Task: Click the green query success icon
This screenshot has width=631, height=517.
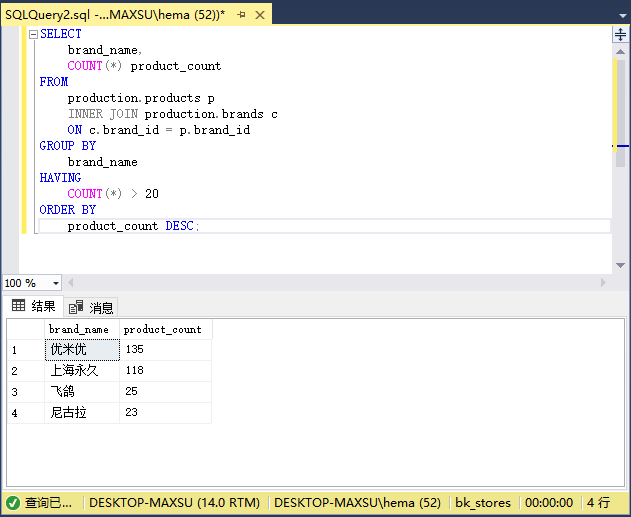Action: [x=13, y=503]
